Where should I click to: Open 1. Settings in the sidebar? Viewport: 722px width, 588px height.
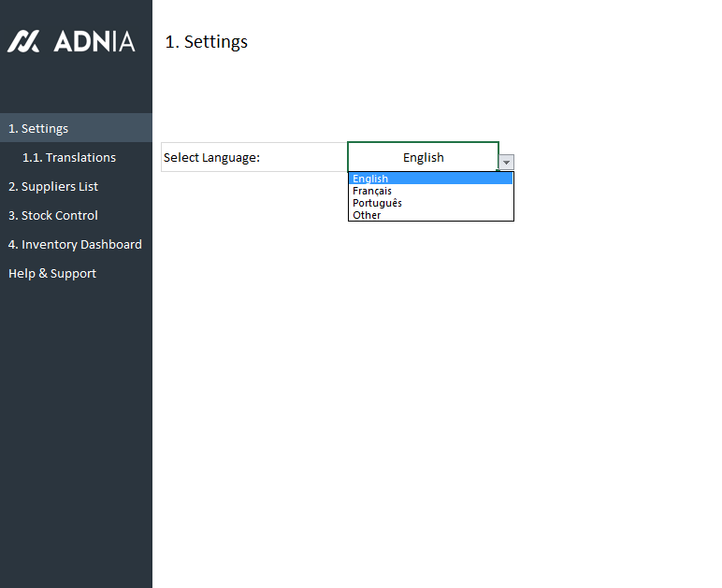(x=38, y=129)
